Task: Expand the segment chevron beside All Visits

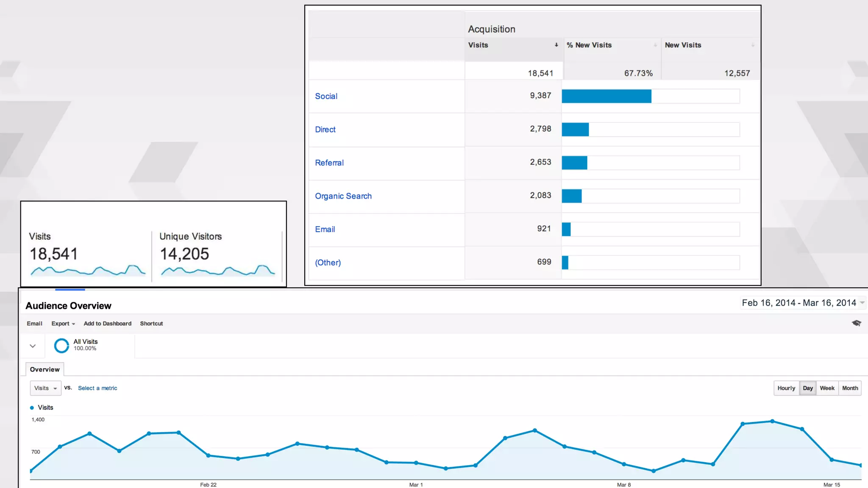Action: click(33, 346)
